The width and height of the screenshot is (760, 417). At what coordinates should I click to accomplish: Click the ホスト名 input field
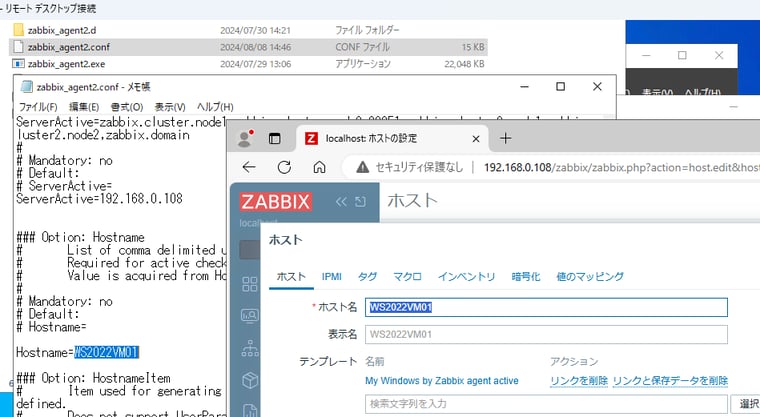546,307
